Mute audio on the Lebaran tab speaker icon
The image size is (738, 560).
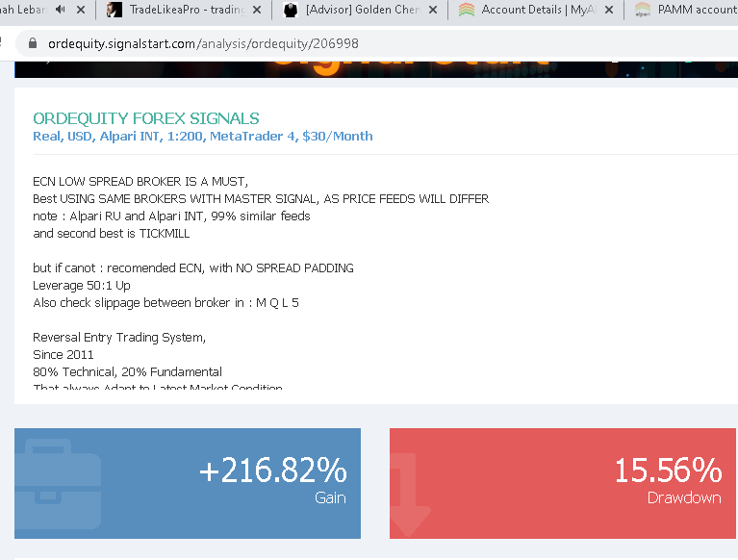[61, 10]
